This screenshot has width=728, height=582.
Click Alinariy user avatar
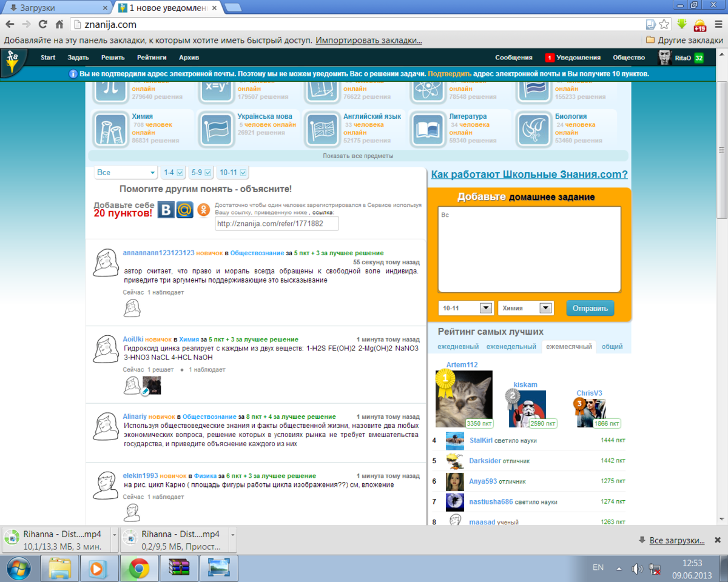pos(106,427)
